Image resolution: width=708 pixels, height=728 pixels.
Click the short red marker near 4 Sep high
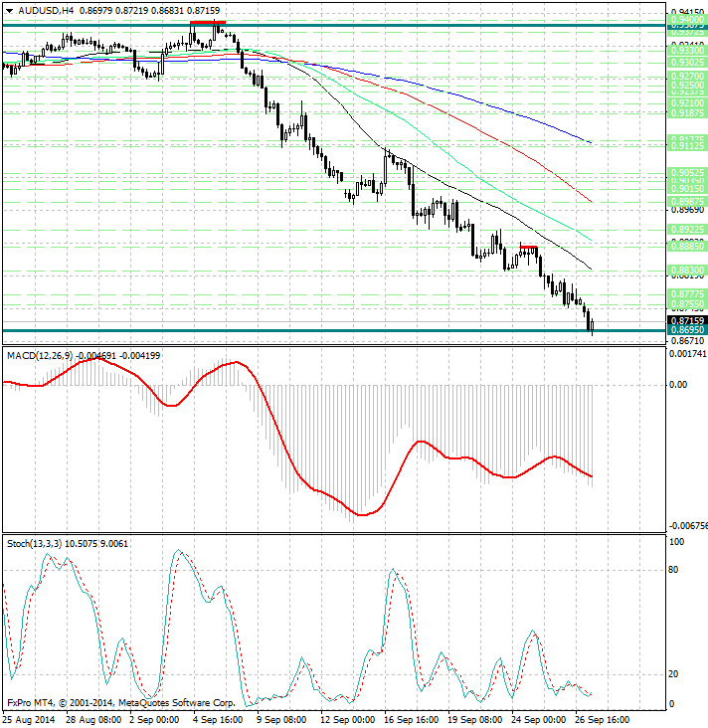coord(208,22)
